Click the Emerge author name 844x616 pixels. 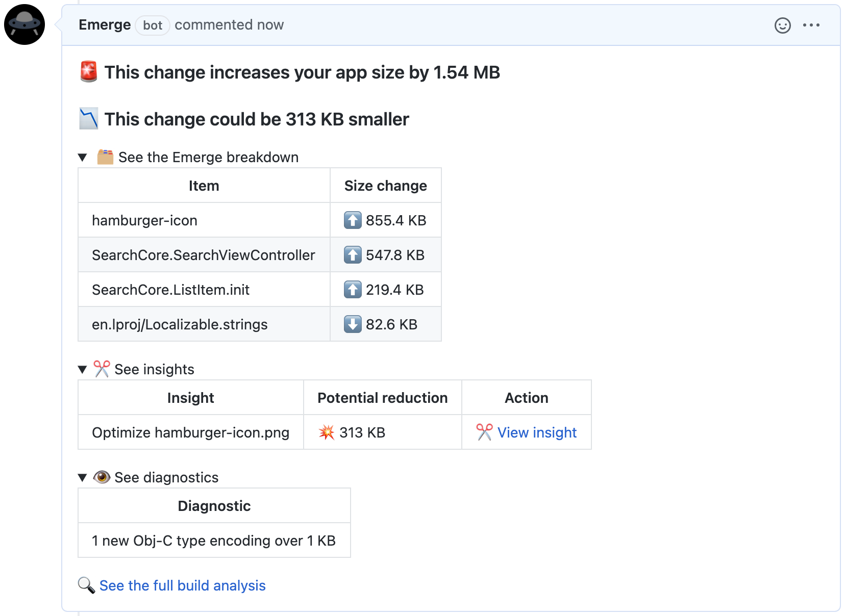tap(105, 25)
